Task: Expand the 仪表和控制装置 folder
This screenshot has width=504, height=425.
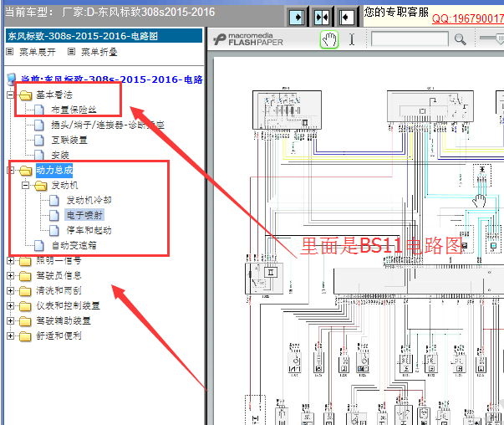Action: 10,305
